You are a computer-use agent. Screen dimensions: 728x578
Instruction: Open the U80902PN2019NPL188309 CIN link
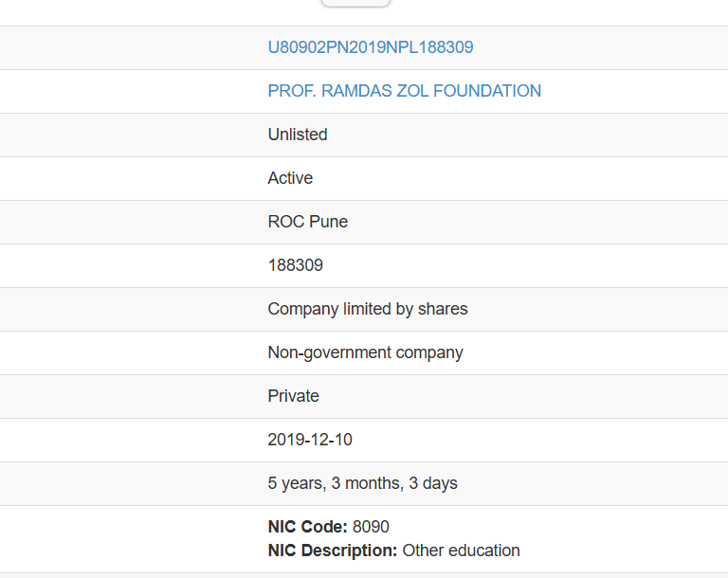pos(371,47)
